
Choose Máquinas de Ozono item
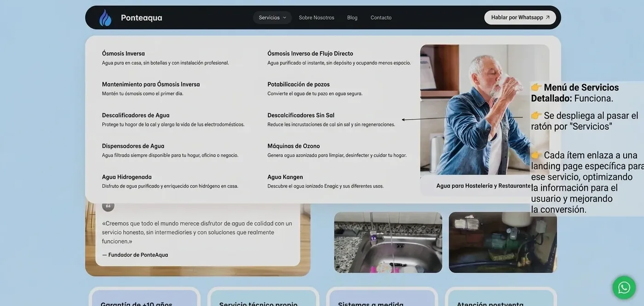click(293, 146)
